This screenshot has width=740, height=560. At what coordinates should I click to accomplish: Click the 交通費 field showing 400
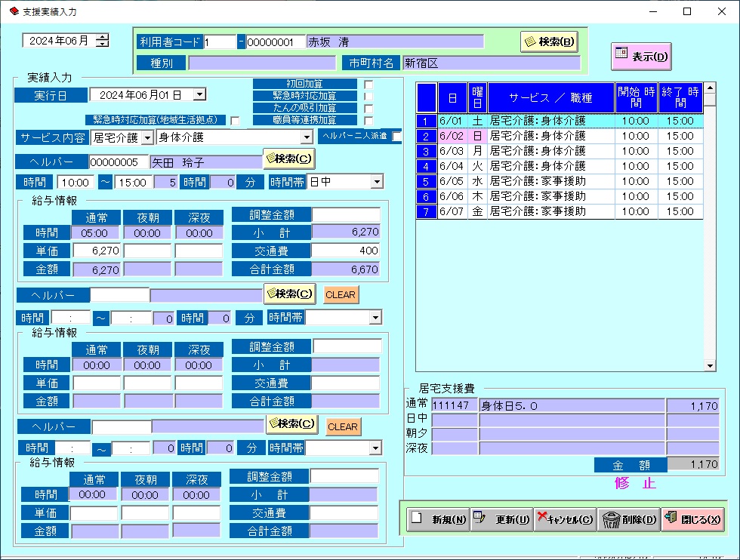point(346,251)
